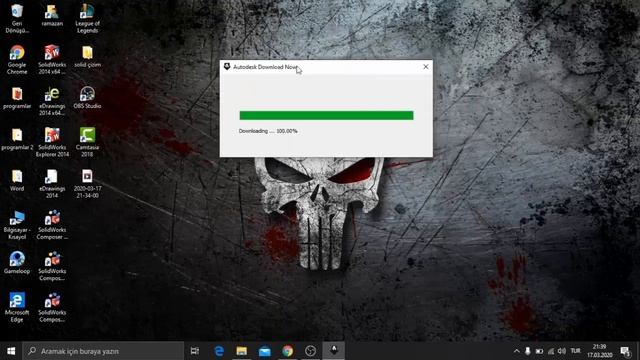Launch Camtasia 2018 desktop shortcut
This screenshot has width=640, height=360.
coord(87,142)
